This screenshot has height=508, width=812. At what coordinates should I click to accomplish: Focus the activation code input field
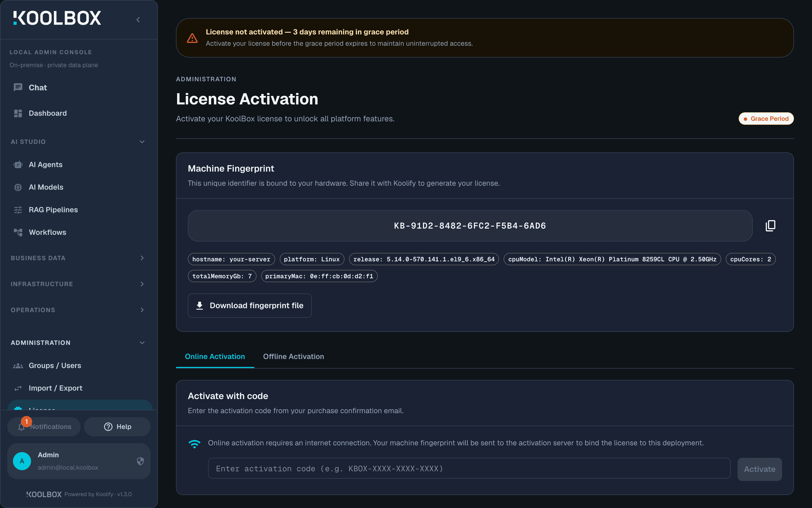click(x=469, y=468)
